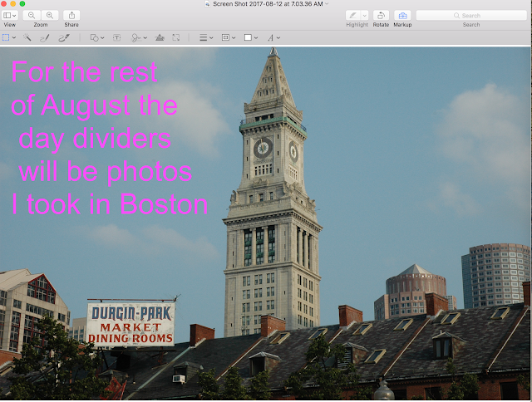
Task: Open the View sidebar menu button
Action: tap(9, 15)
